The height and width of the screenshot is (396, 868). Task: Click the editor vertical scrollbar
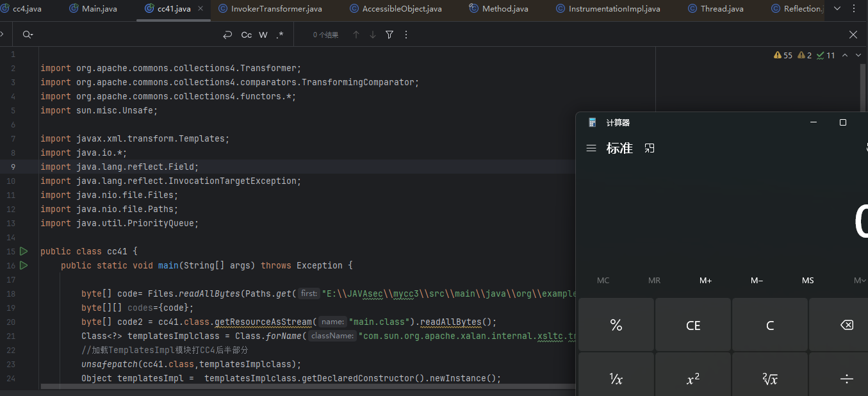coord(863,87)
